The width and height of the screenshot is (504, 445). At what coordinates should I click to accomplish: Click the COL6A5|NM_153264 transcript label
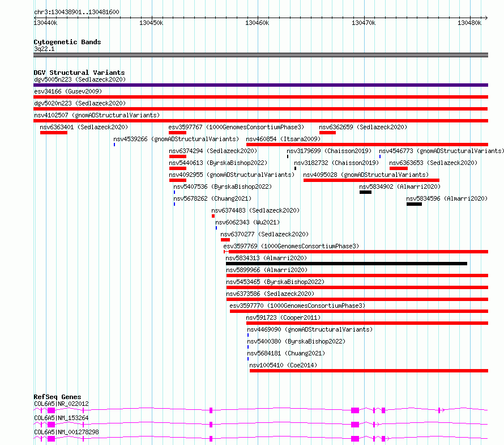click(x=61, y=418)
